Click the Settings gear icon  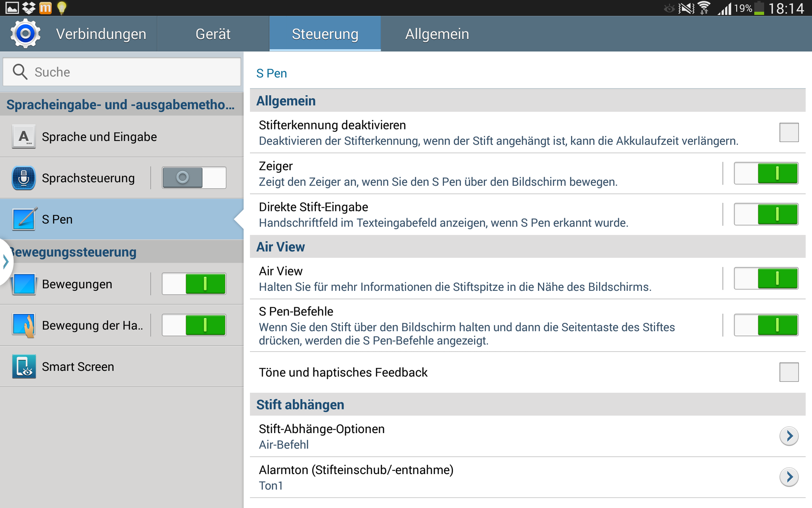[25, 34]
